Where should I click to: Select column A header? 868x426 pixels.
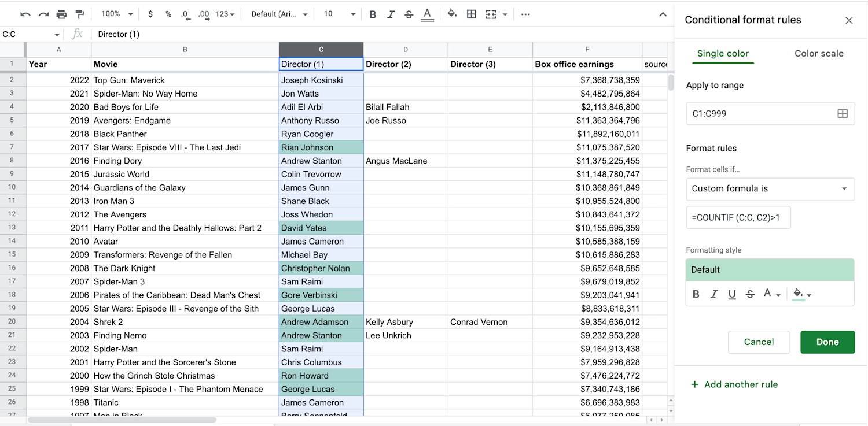tap(58, 50)
